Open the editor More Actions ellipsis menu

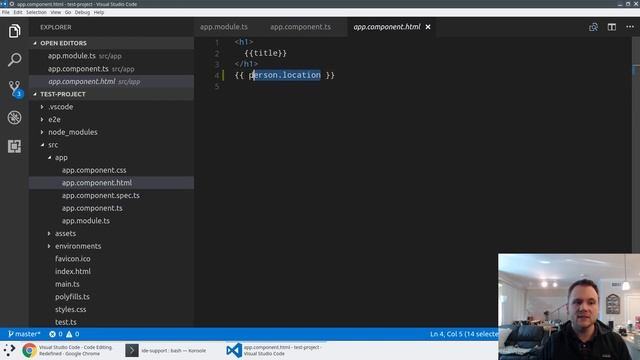point(630,27)
